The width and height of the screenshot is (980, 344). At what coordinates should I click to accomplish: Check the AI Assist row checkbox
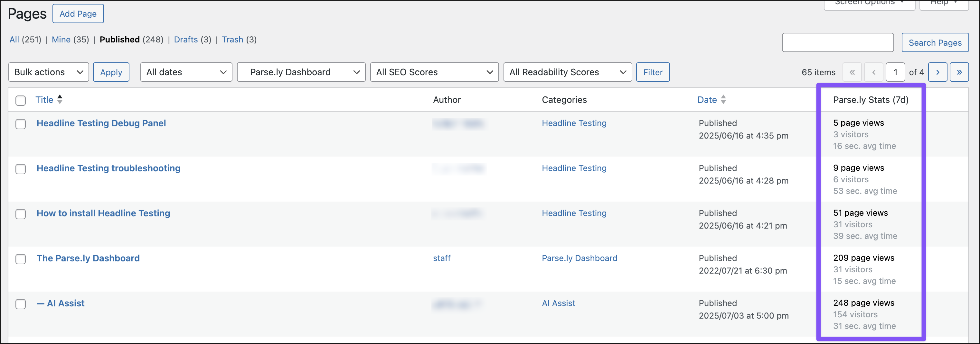(x=21, y=304)
